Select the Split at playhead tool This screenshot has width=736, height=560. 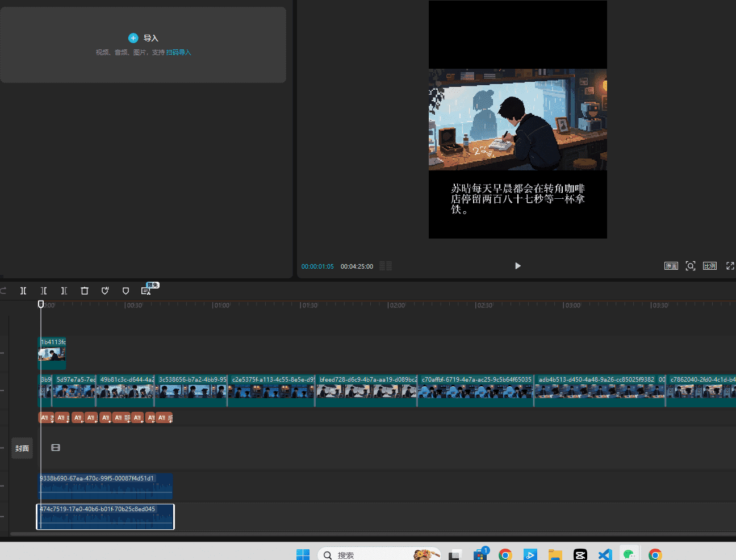(x=23, y=291)
